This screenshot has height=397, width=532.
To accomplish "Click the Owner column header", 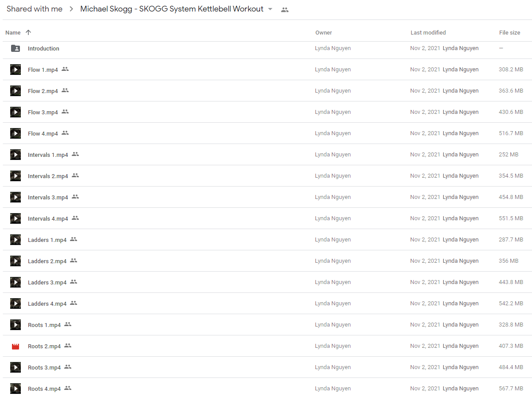I will [x=324, y=33].
